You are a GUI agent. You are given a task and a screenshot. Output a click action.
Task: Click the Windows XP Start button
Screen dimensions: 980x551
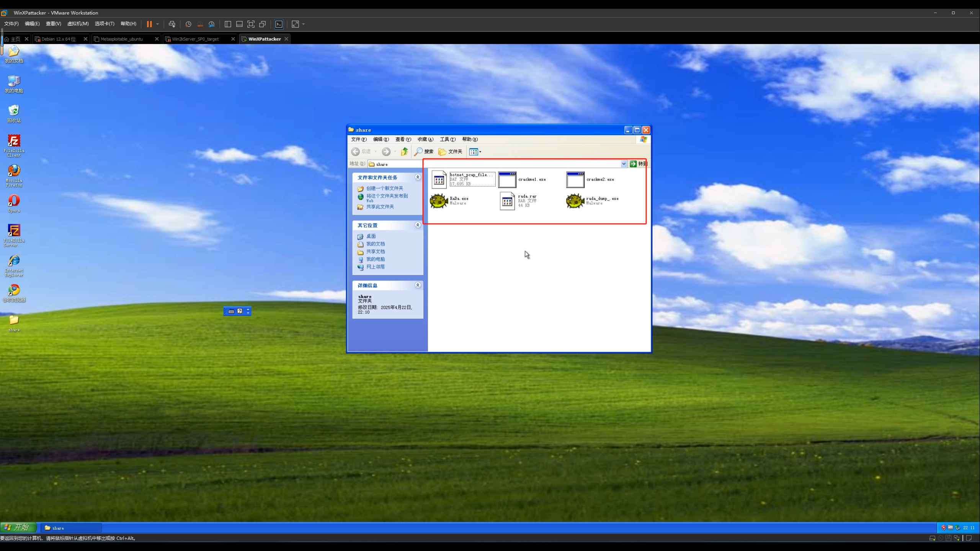18,527
